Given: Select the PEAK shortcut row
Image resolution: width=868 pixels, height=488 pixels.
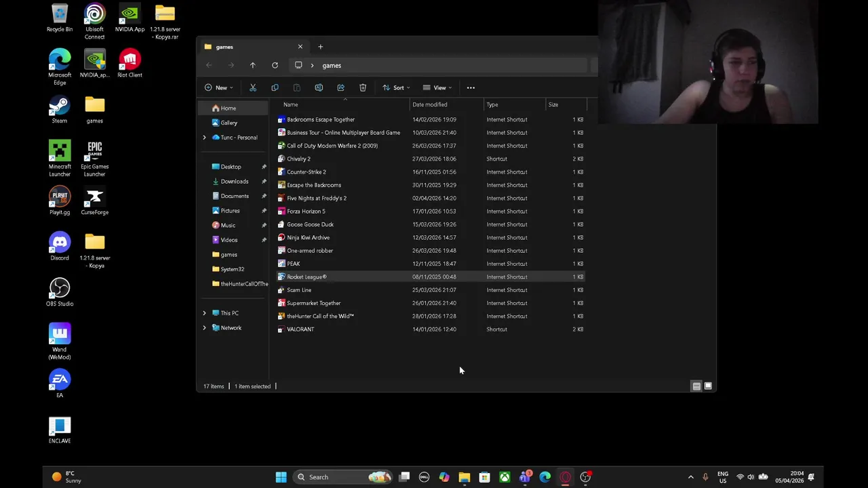Looking at the screenshot, I should click(430, 264).
